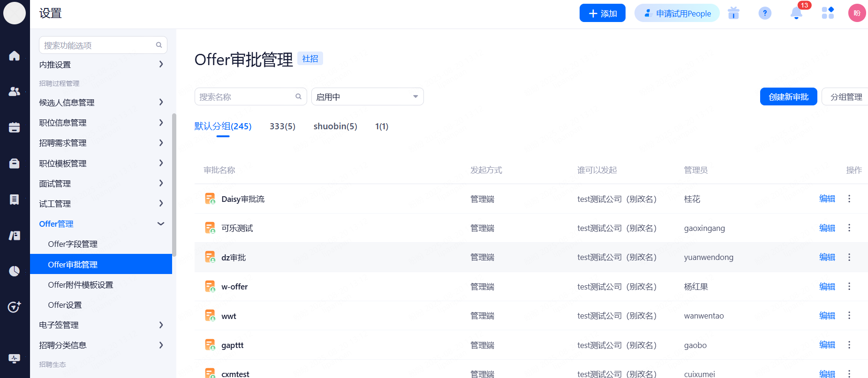The width and height of the screenshot is (868, 378).
Task: Click the 搜索名称 search field
Action: click(245, 97)
